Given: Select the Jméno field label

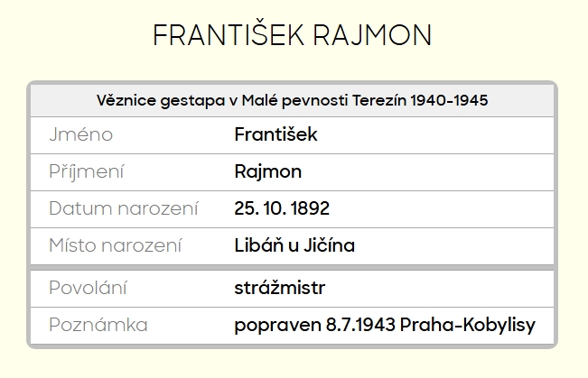Looking at the screenshot, I should click(80, 135).
